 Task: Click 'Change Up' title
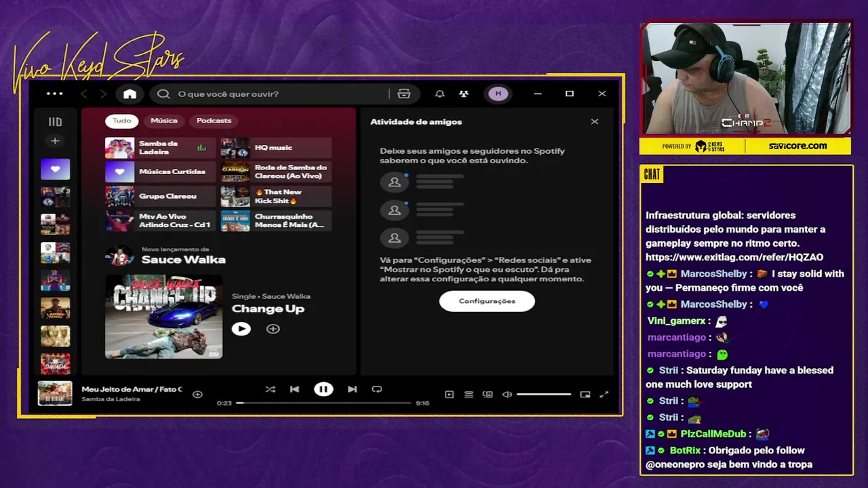click(x=268, y=309)
